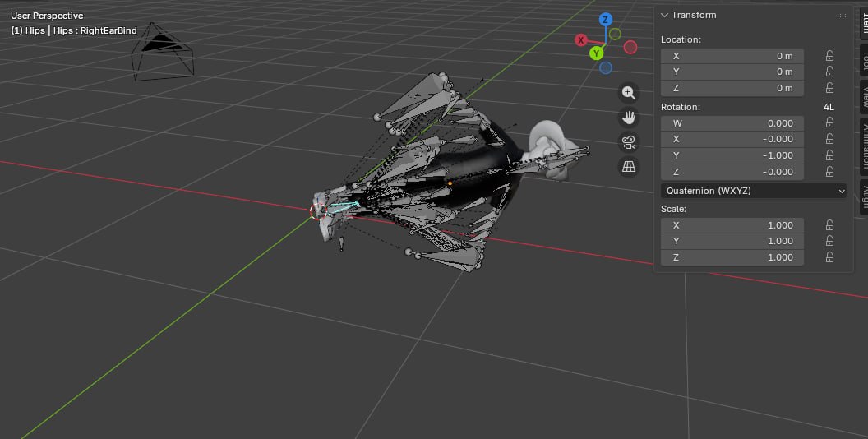The height and width of the screenshot is (439, 868).
Task: Click the negative Y dark green circle on the gizmo
Action: coord(615,35)
